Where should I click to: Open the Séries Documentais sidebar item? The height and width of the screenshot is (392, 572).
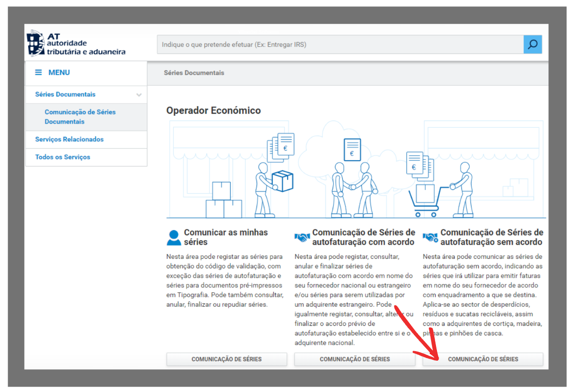pyautogui.click(x=65, y=94)
